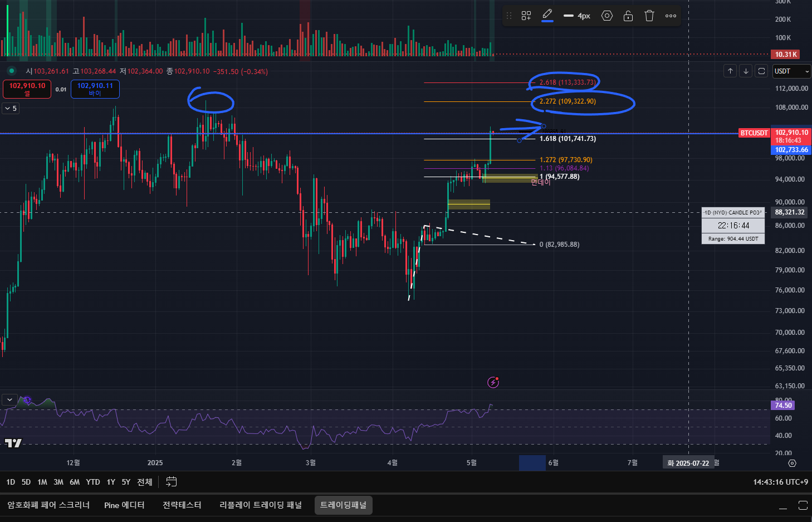Select the 전체 (all) time range
812x522 pixels.
pos(145,482)
